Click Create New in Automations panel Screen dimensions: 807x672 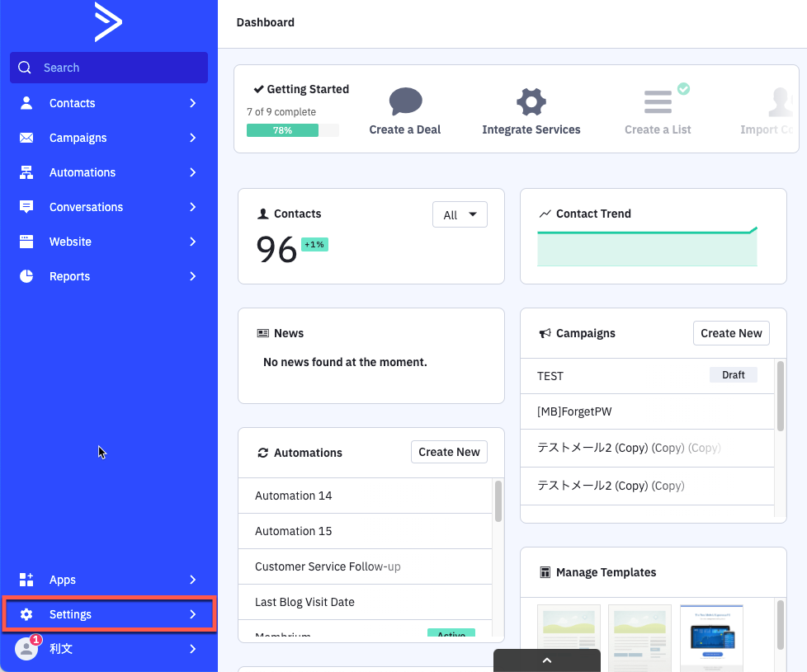(x=449, y=452)
